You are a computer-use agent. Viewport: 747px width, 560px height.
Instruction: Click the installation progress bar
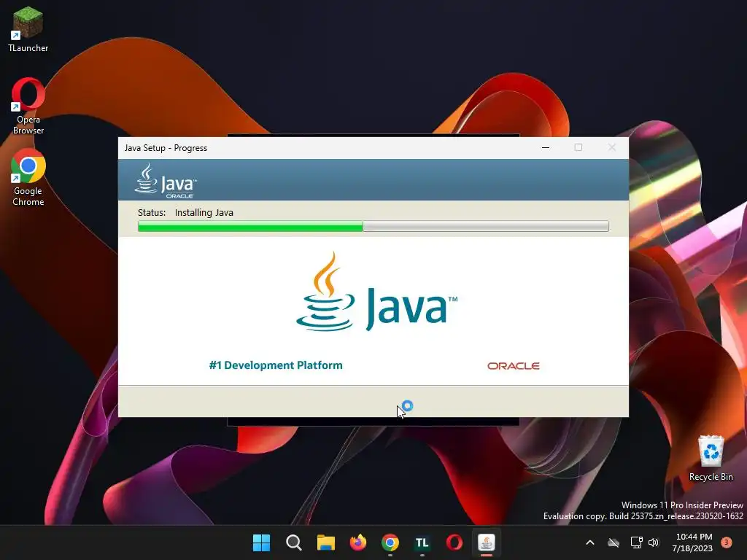[x=373, y=226]
